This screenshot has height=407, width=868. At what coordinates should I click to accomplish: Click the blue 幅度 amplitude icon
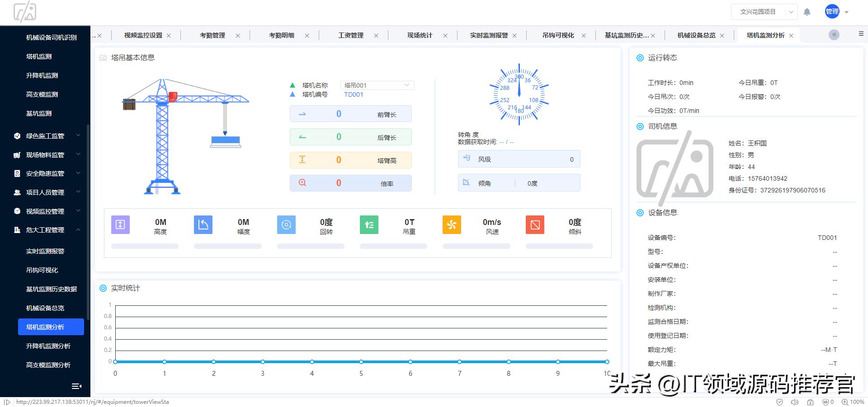203,225
